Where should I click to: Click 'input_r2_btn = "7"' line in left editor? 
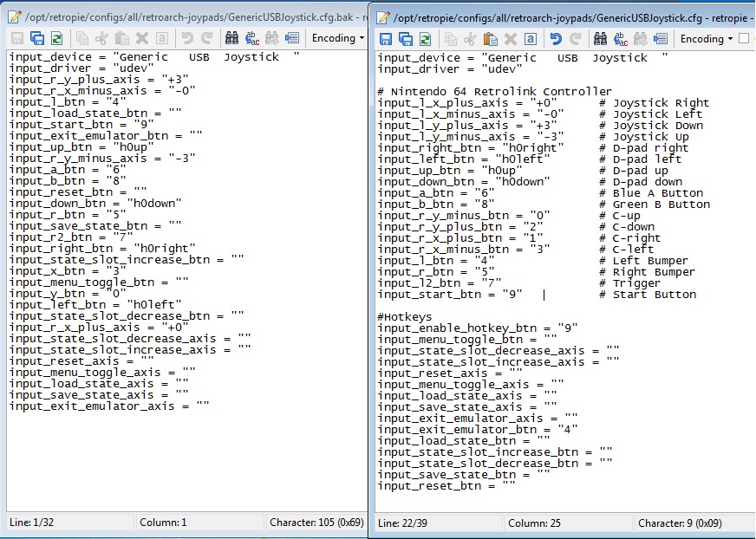pyautogui.click(x=71, y=237)
